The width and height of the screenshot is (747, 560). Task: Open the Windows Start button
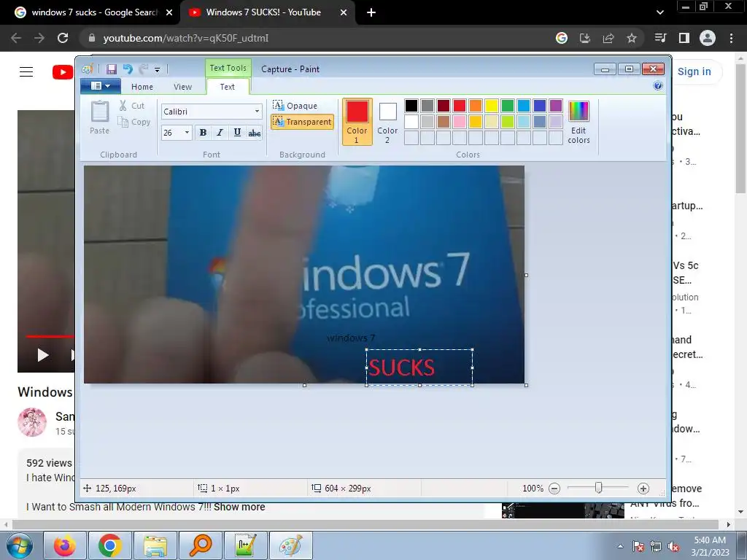20,545
